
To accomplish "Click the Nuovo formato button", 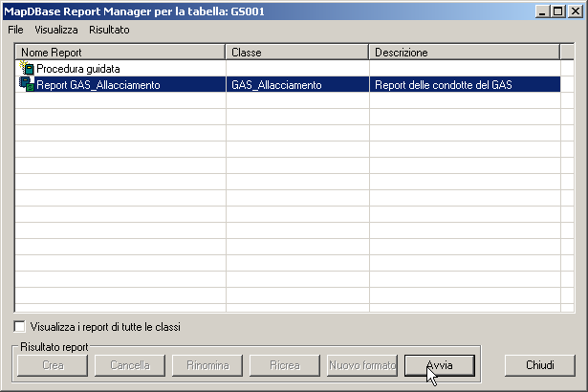I will 362,365.
